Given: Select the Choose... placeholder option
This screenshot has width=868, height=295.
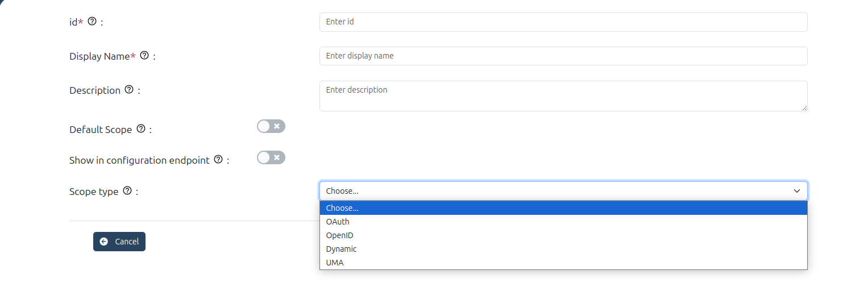Looking at the screenshot, I should [563, 208].
